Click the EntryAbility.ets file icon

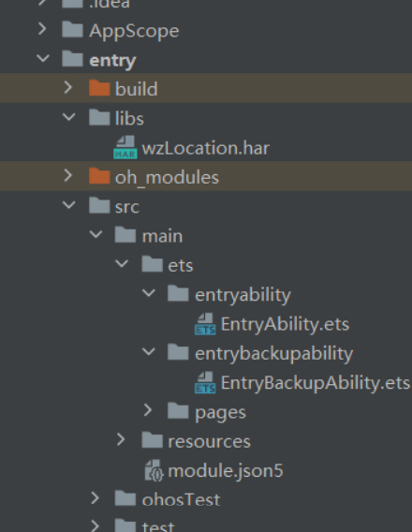pyautogui.click(x=205, y=324)
